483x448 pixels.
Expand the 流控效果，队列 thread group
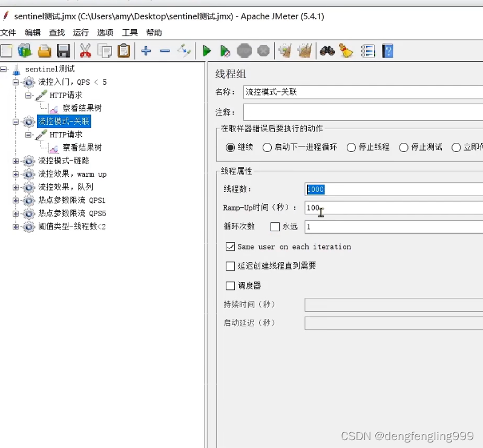15,187
